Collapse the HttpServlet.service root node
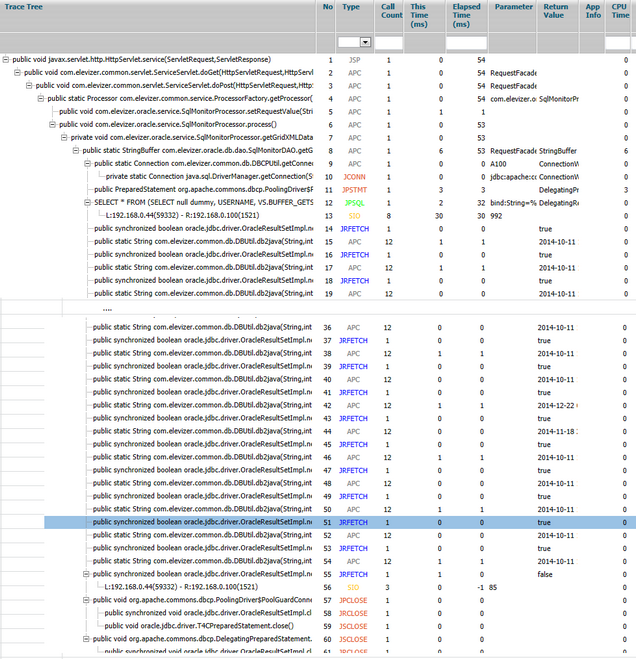Viewport: 636px width, 659px height. (6, 60)
